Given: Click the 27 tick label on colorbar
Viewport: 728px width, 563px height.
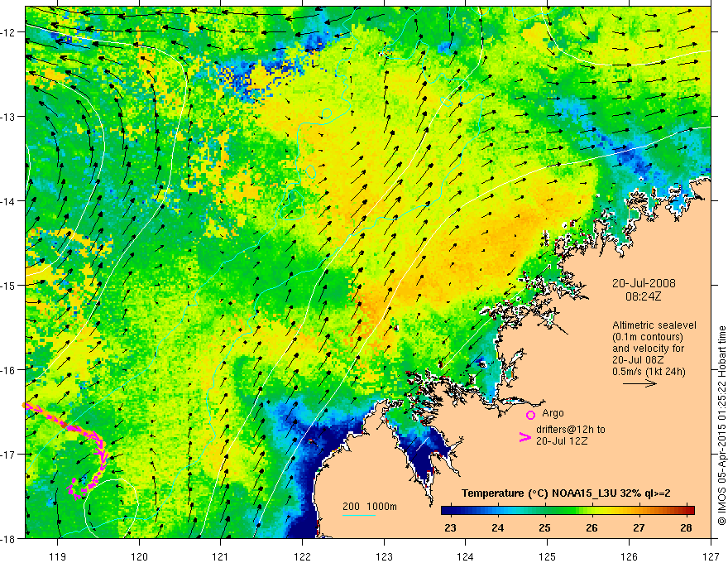Looking at the screenshot, I should tap(639, 527).
